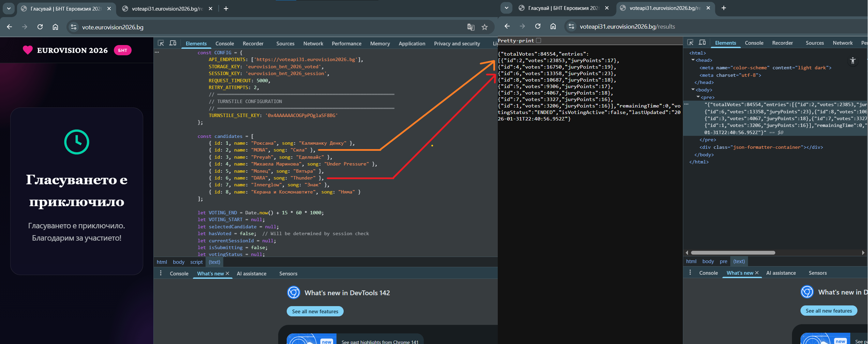Image resolution: width=868 pixels, height=344 pixels.
Task: Collapse the head node in the DOM tree
Action: 693,60
